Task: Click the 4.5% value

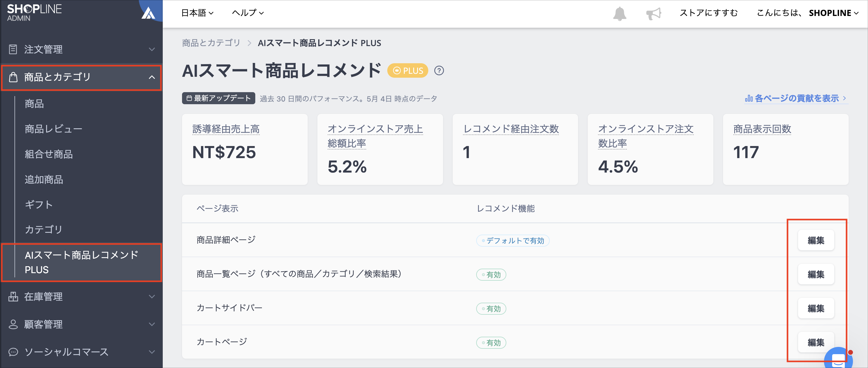Action: [x=618, y=167]
